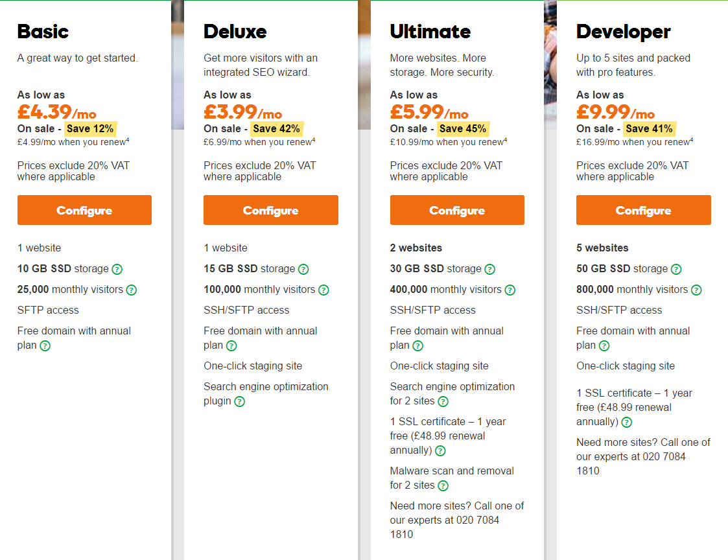Image resolution: width=728 pixels, height=560 pixels.
Task: Open help icon beside 15 GB SSD storage
Action: [303, 269]
